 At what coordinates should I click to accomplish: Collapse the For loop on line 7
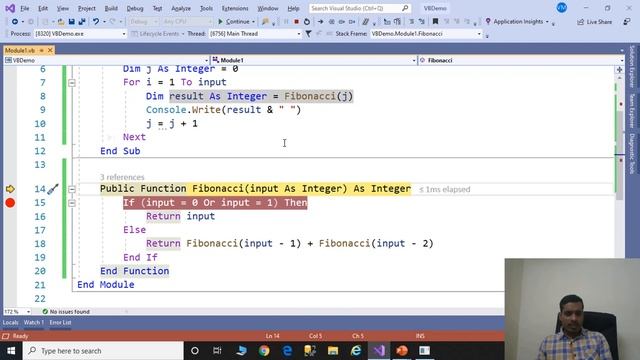72,83
